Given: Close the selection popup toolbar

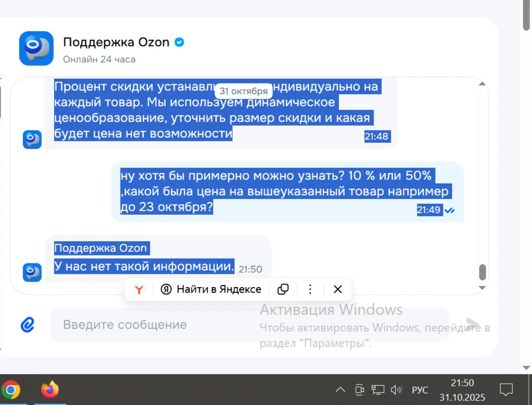Looking at the screenshot, I should coord(337,289).
